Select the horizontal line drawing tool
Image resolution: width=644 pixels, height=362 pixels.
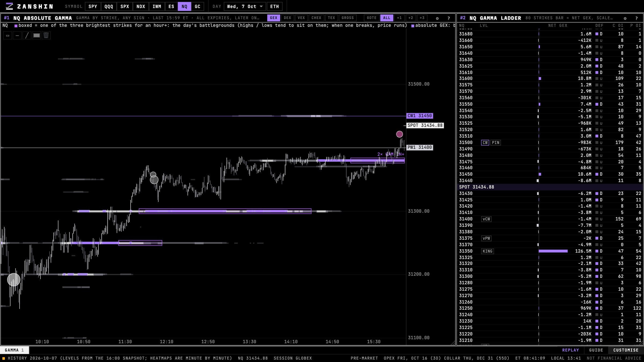click(17, 35)
